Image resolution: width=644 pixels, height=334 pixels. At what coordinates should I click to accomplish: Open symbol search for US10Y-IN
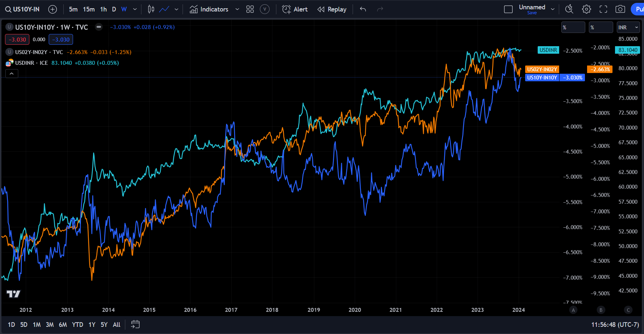(x=23, y=9)
